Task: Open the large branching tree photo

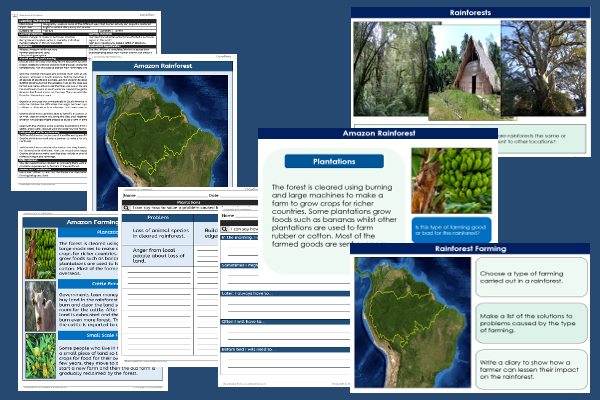Action: click(x=543, y=68)
